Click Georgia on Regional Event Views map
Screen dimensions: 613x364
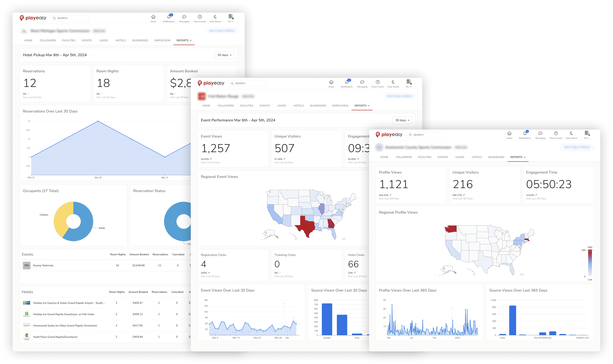[331, 224]
